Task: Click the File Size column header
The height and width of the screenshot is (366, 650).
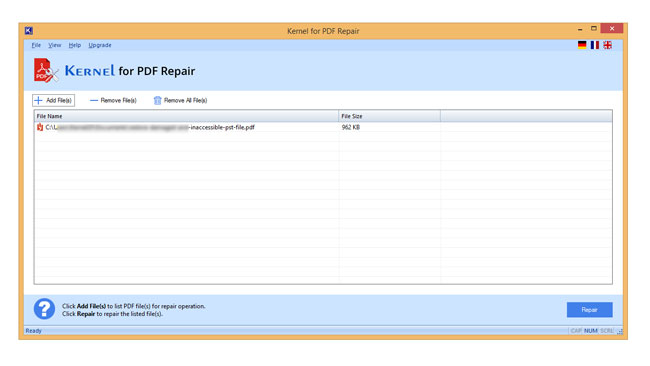Action: (x=389, y=116)
